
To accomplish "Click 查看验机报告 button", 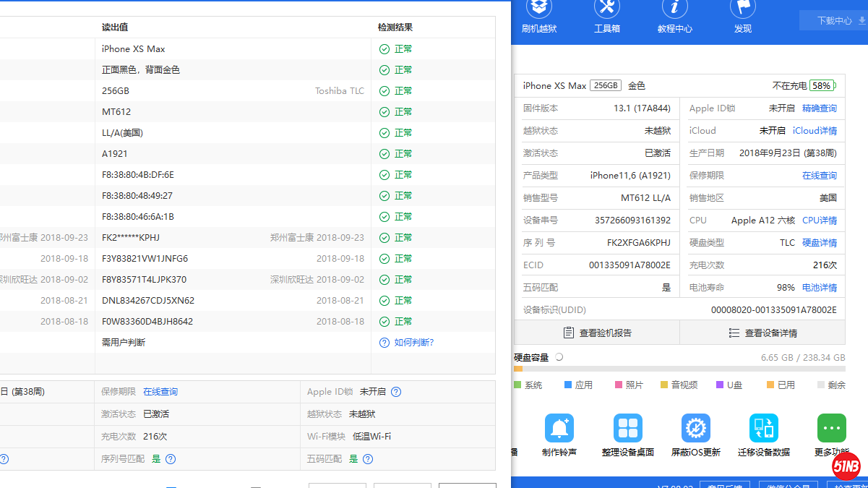I will (x=597, y=333).
